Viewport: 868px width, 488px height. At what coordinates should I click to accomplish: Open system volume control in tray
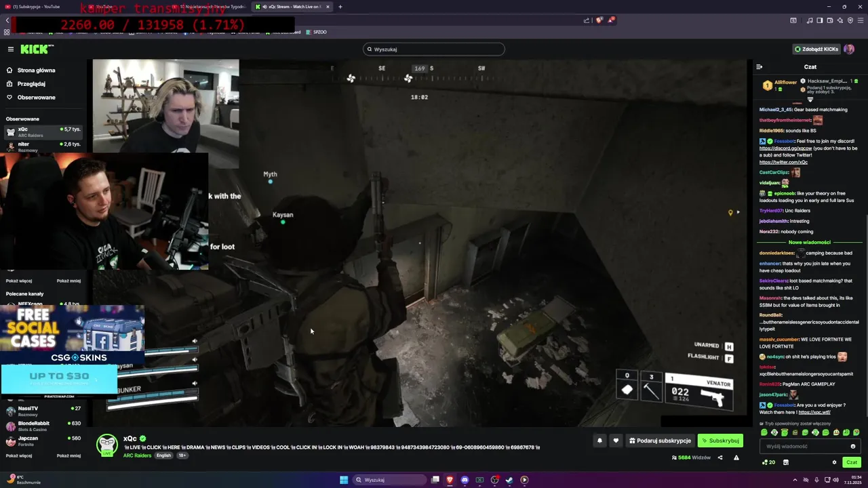click(834, 480)
